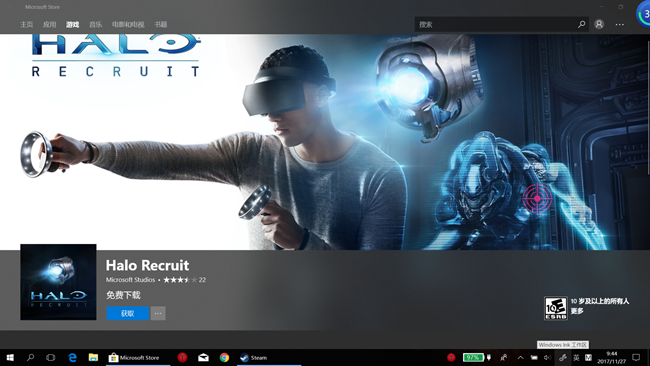
Task: Click the Halo Recruit star rating
Action: 180,280
